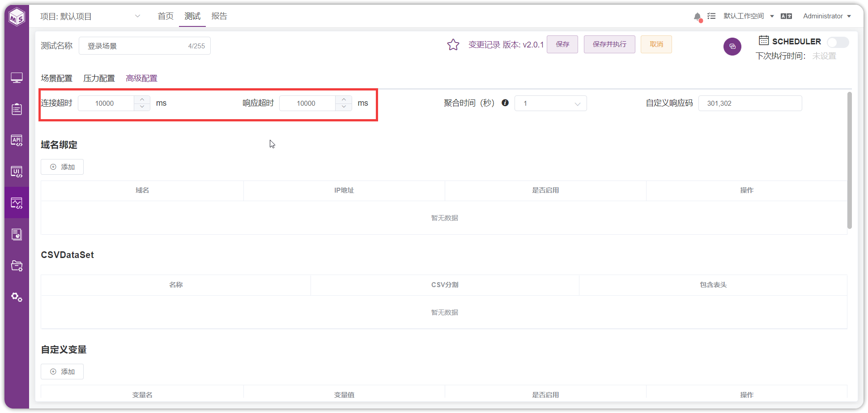
Task: Click the info icon beside 聚合时间
Action: point(505,103)
